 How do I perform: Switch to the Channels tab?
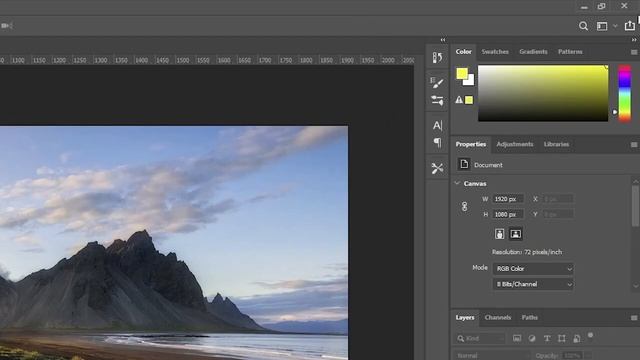[498, 317]
